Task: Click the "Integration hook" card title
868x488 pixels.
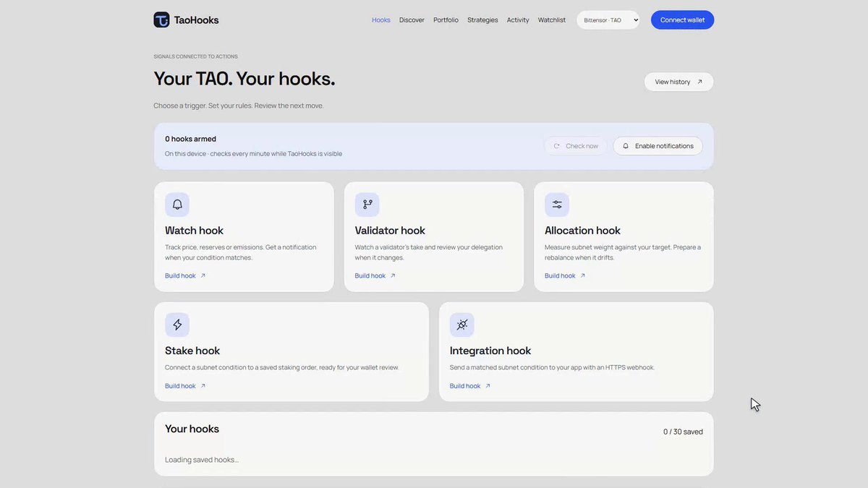Action: 490,351
